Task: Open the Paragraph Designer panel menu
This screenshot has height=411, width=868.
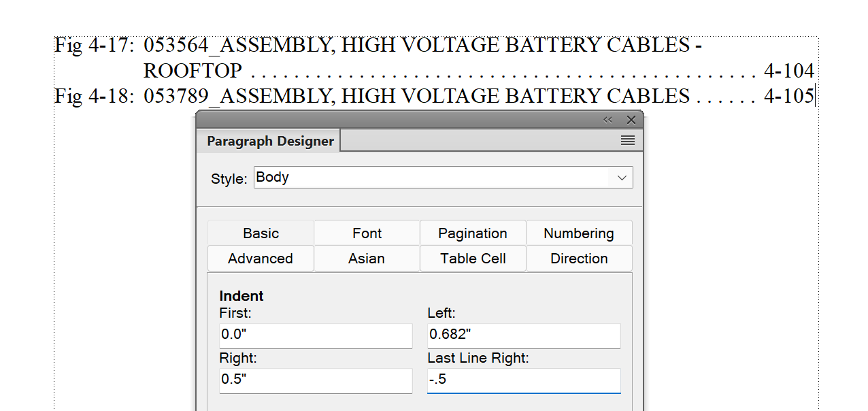Action: (627, 140)
